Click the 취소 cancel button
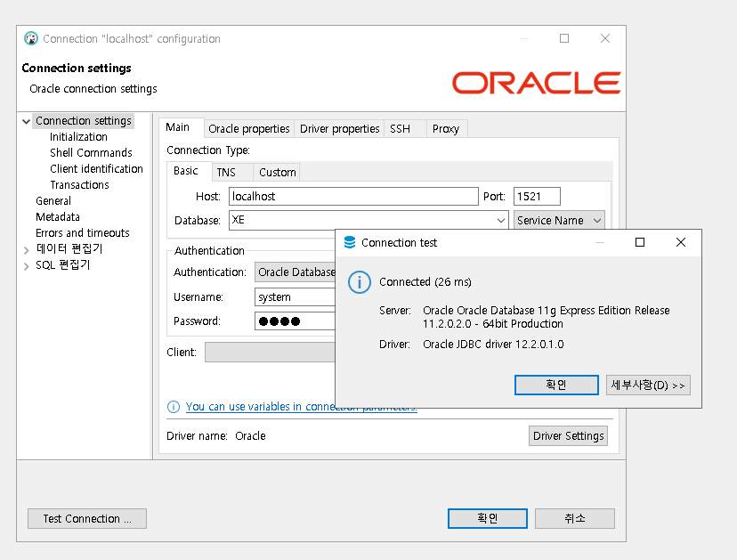 575,519
